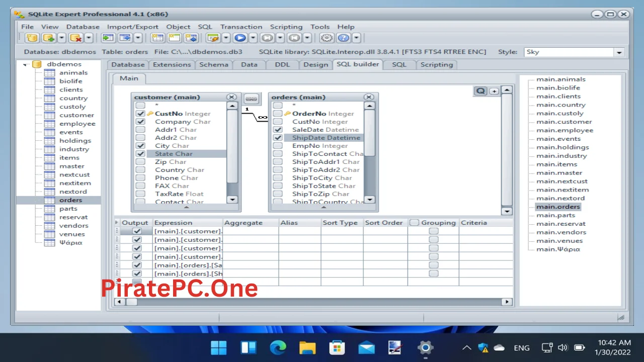Open dropdown arrow beside Execute play icon
Viewport: 644px width, 362px height.
[253, 38]
